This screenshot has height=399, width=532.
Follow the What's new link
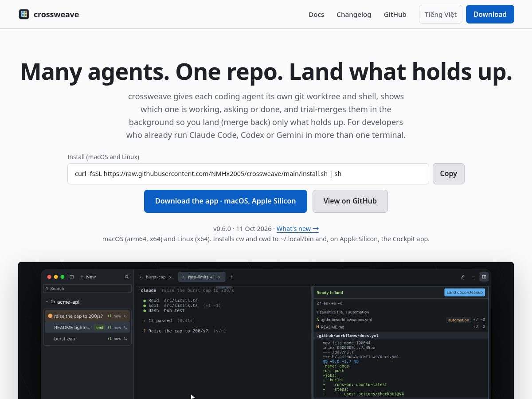(x=297, y=229)
